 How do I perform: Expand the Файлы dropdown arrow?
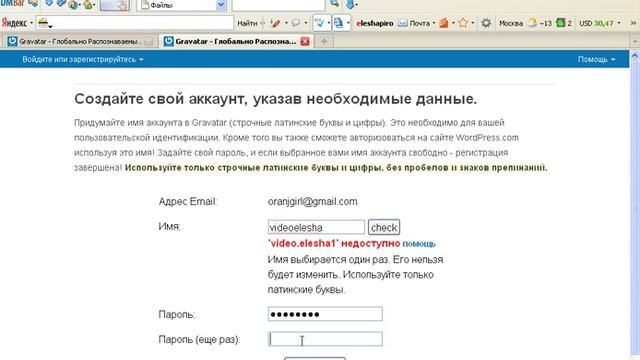(x=221, y=5)
